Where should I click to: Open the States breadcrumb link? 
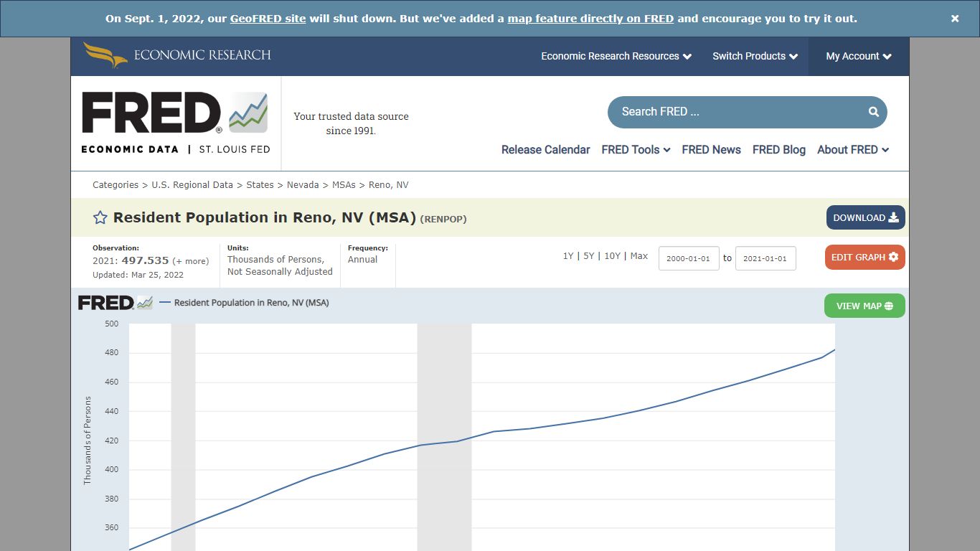260,185
